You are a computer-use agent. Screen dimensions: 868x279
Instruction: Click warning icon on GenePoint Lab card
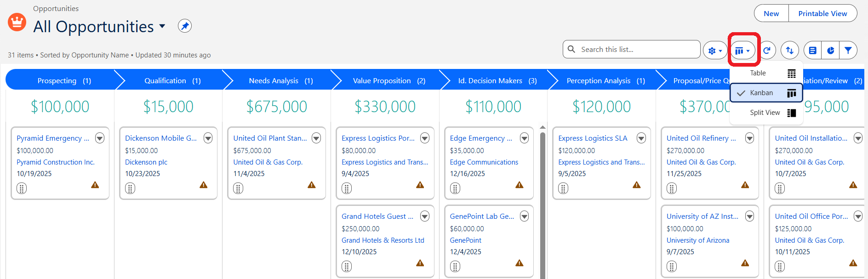(x=520, y=263)
